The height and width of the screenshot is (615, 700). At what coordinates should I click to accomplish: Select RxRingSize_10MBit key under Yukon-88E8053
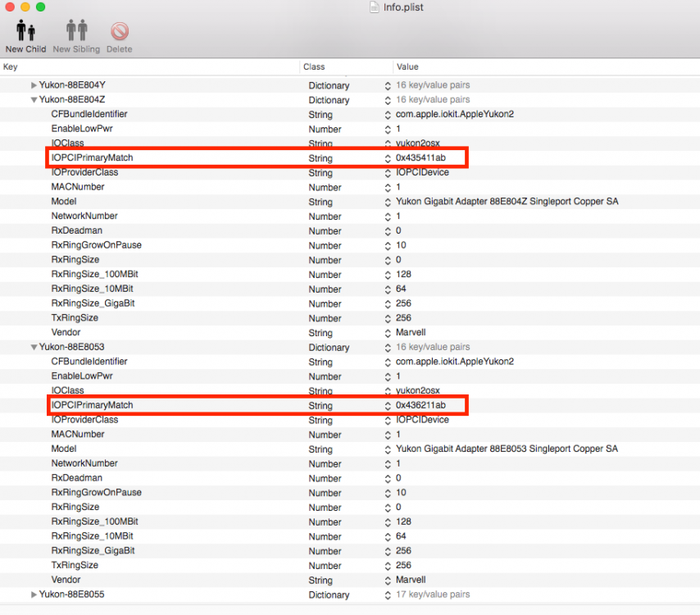[92, 536]
